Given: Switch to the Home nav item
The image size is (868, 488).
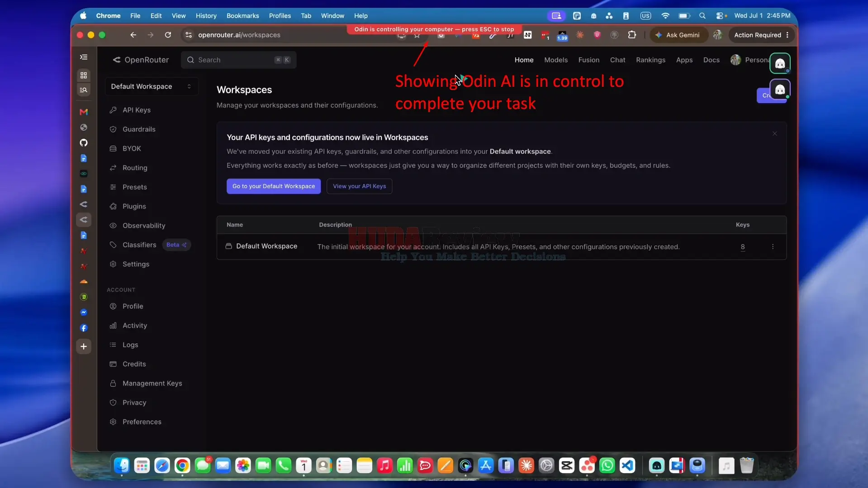Looking at the screenshot, I should tap(524, 60).
